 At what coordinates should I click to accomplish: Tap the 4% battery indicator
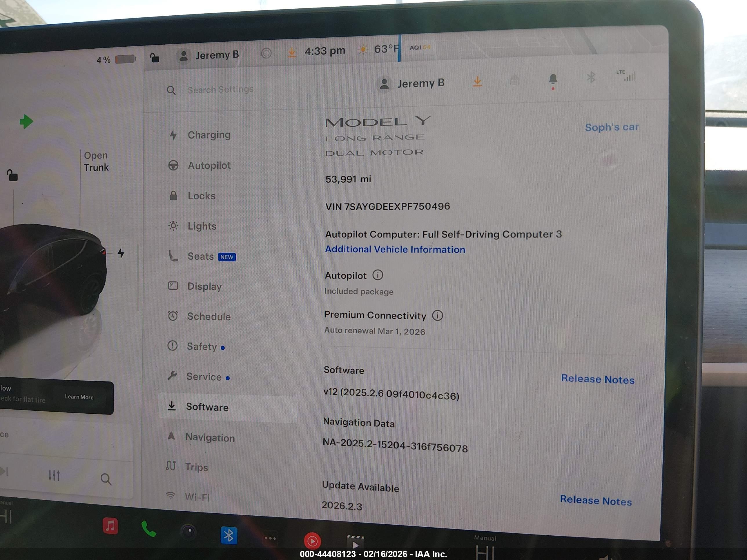point(116,60)
